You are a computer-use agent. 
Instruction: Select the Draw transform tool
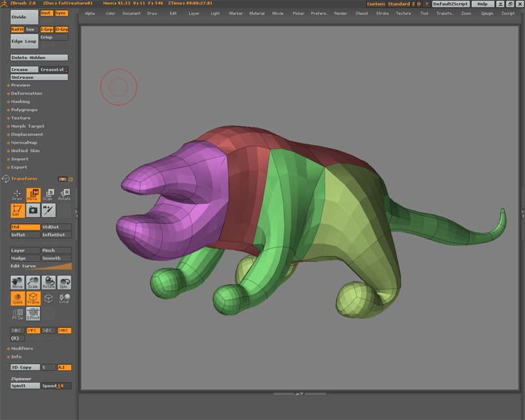coord(18,195)
